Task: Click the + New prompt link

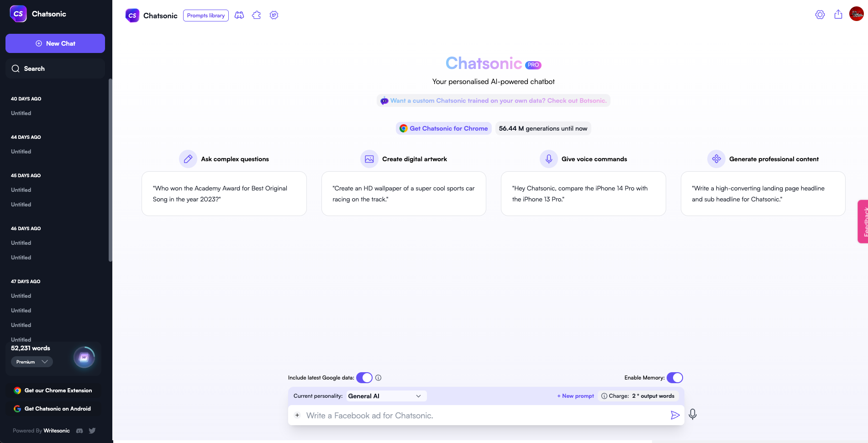Action: (x=575, y=396)
